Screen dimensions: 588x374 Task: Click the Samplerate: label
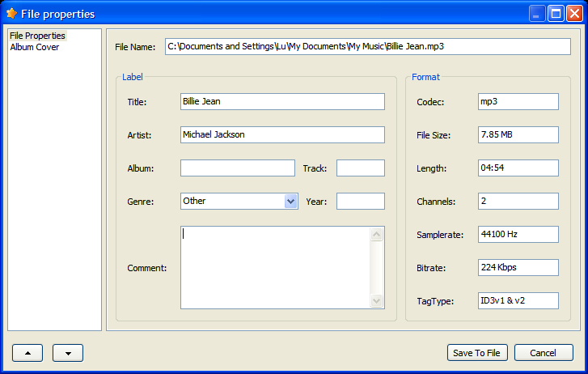(x=440, y=235)
